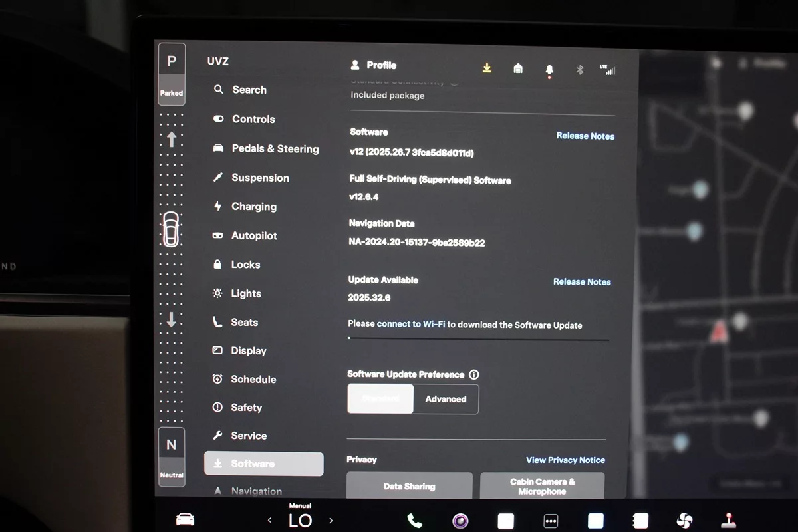The width and height of the screenshot is (798, 532).
Task: Open the Profile dropdown
Action: tap(374, 65)
